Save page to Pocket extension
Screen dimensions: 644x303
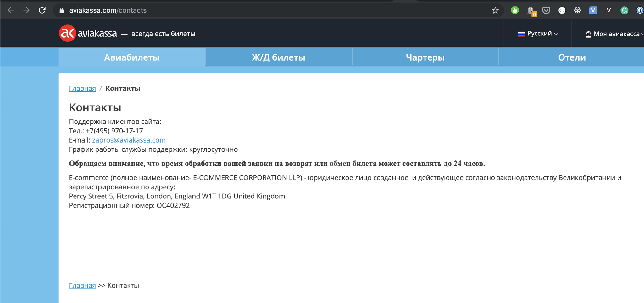pyautogui.click(x=546, y=10)
